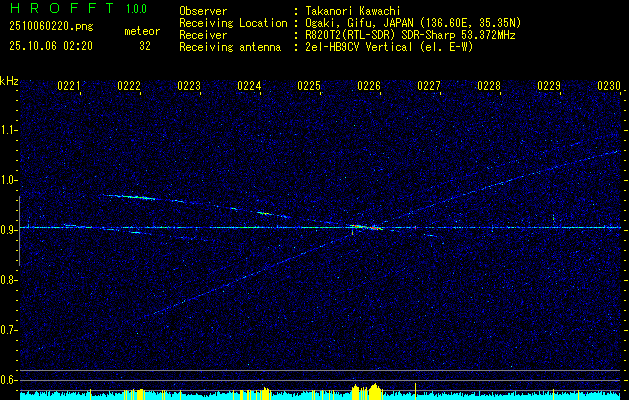Click the kHz axis label
Image resolution: width=629 pixels, height=400 pixels.
click(x=9, y=81)
